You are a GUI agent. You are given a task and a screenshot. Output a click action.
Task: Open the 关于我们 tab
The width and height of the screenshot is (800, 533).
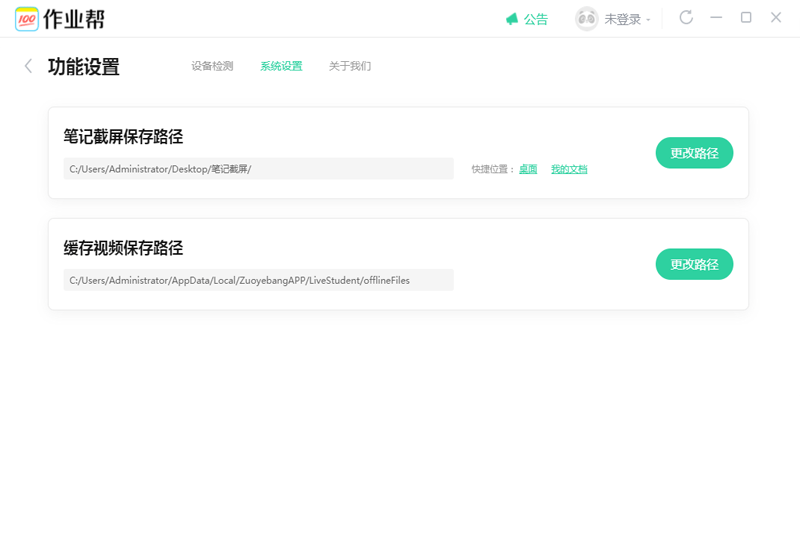tap(350, 67)
